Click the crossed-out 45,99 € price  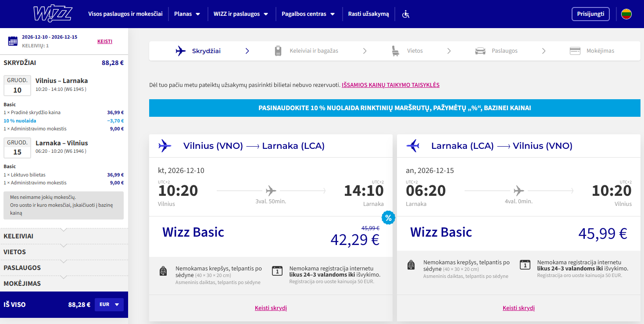pos(370,228)
